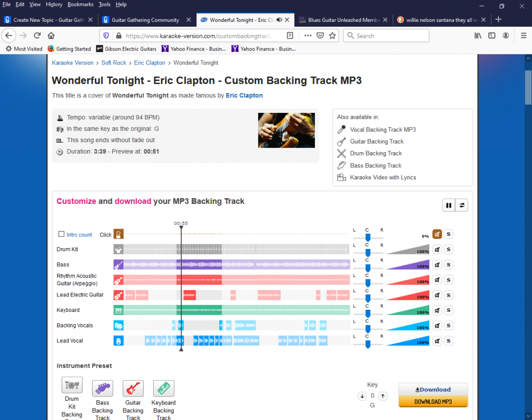The image size is (532, 420).
Task: Click the Backing Vocals track icon
Action: click(119, 326)
